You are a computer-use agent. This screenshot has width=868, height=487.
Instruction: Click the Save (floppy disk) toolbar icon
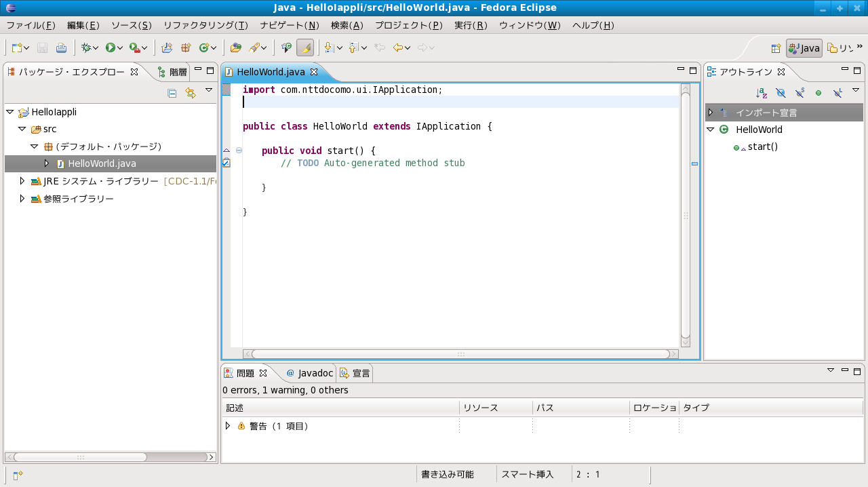42,47
